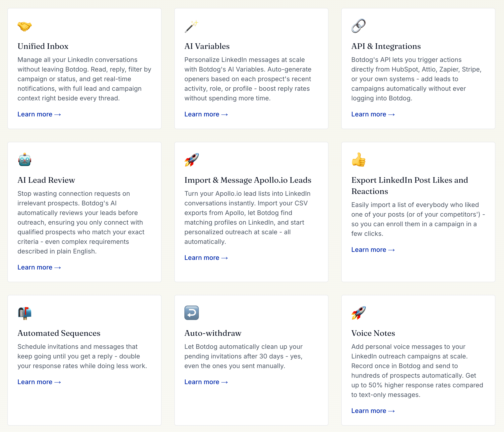Screen dimensions: 504x432
Task: Open Learn more under Auto-withdraw
Action: pos(206,382)
